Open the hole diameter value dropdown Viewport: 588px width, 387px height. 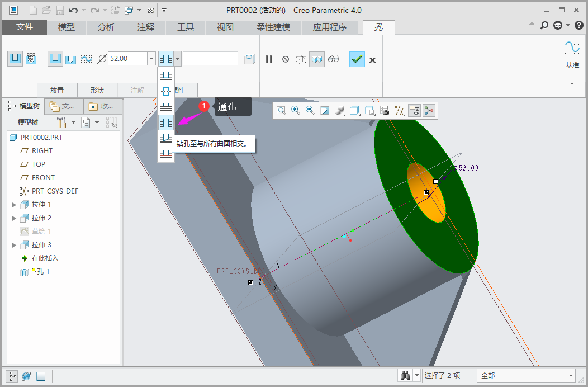[x=151, y=59]
